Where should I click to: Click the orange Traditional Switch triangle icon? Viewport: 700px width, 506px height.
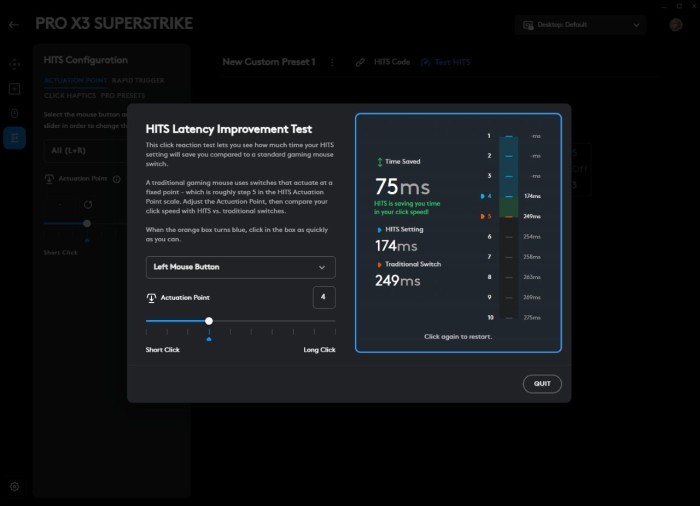click(x=379, y=264)
